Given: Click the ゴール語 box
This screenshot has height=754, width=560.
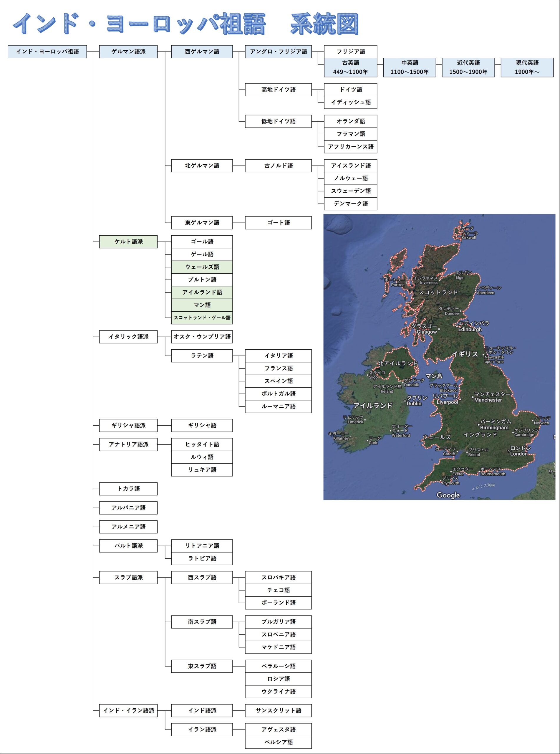Looking at the screenshot, I should (202, 242).
